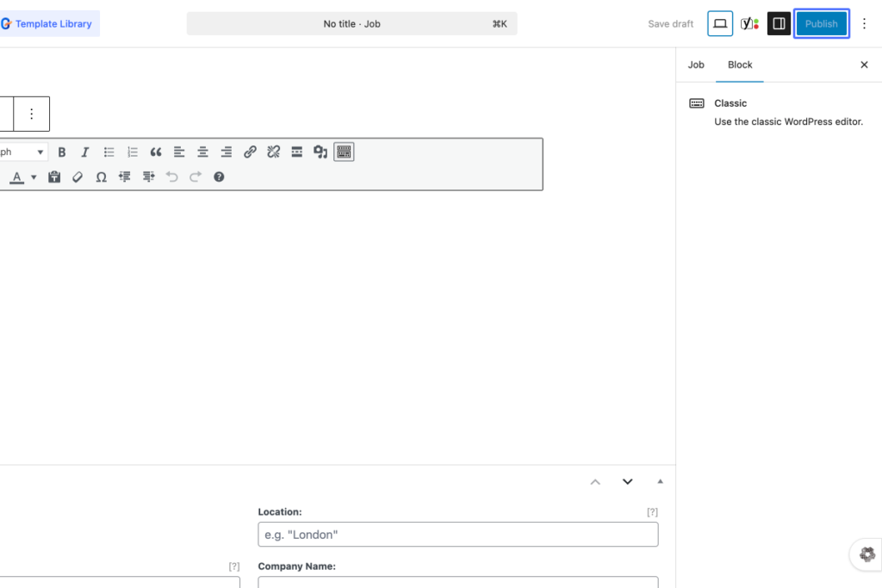Align text left
882x588 pixels.
[179, 152]
